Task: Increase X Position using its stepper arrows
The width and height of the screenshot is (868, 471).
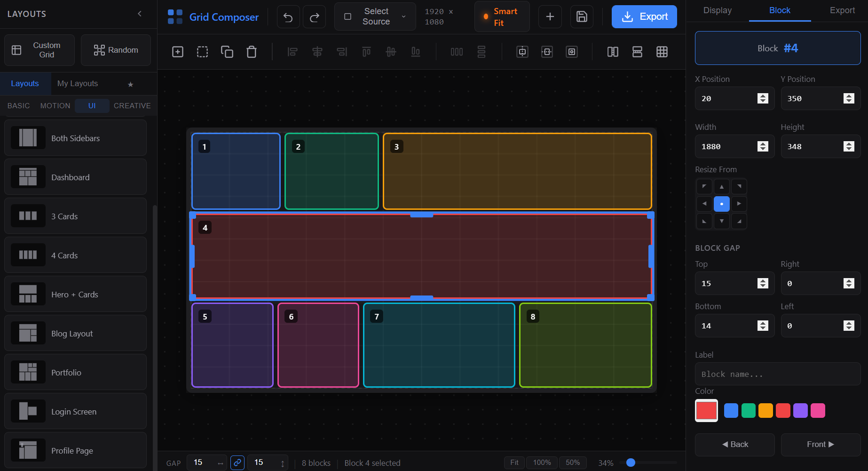Action: tap(763, 96)
